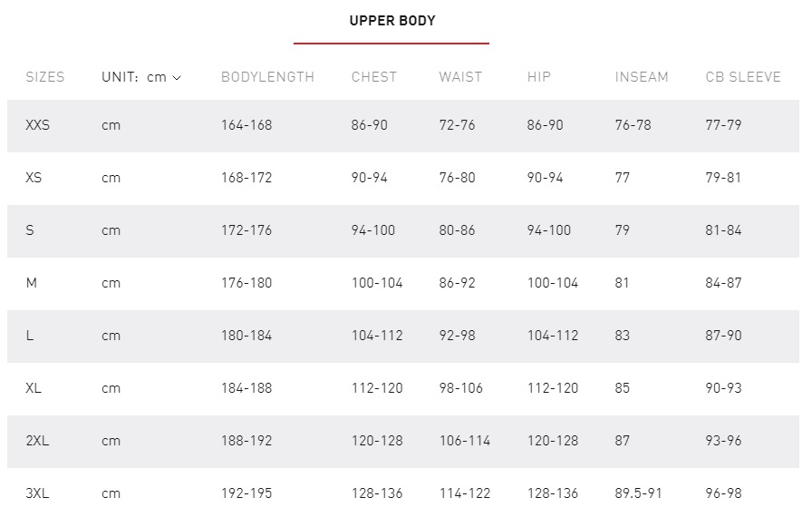This screenshot has width=812, height=527.
Task: Select the XXS size row label
Action: 38,125
